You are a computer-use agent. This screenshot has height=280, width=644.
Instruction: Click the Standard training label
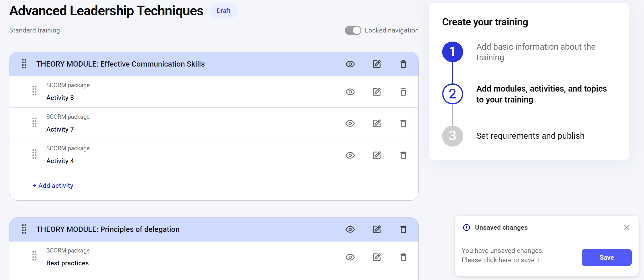point(34,30)
